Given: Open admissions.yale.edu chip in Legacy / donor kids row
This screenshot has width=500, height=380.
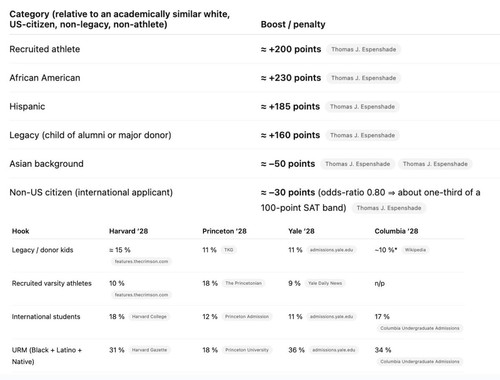Looking at the screenshot, I should [331, 250].
